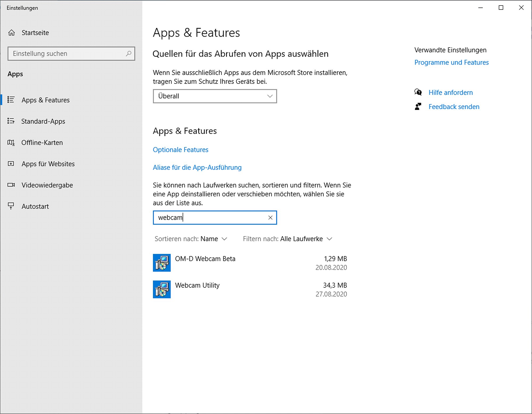Click the 27.08.2020 install date
The height and width of the screenshot is (414, 532).
(331, 294)
